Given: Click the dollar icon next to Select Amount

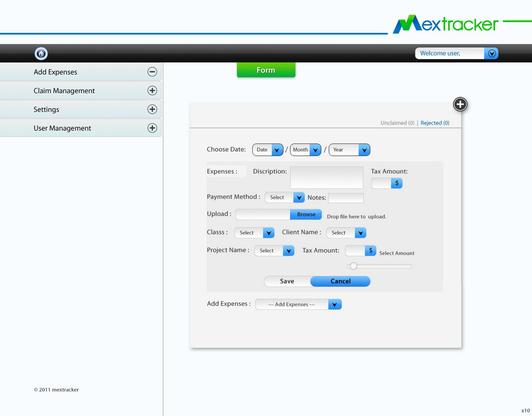Looking at the screenshot, I should click(371, 251).
